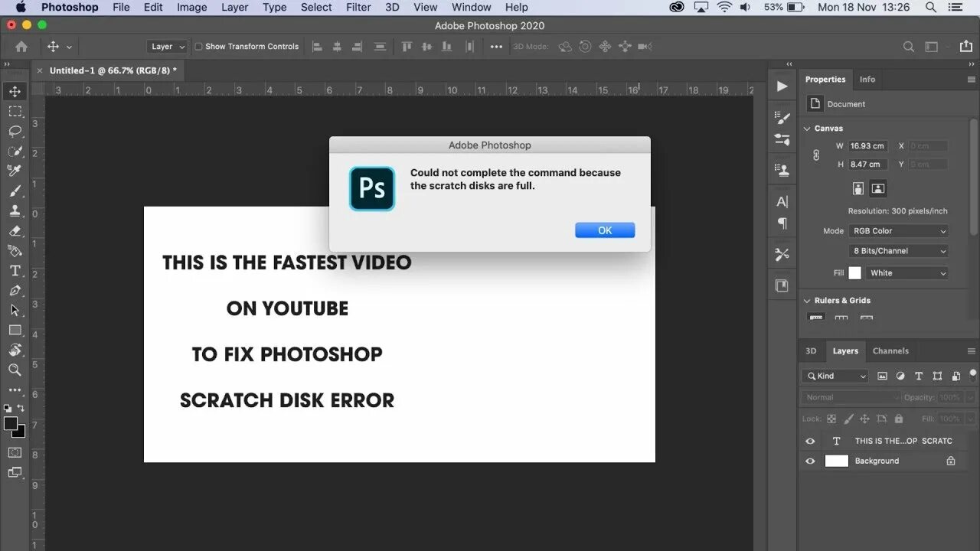Open the Kind layer filter dropdown
Screen dimensions: 980x551
pyautogui.click(x=835, y=376)
